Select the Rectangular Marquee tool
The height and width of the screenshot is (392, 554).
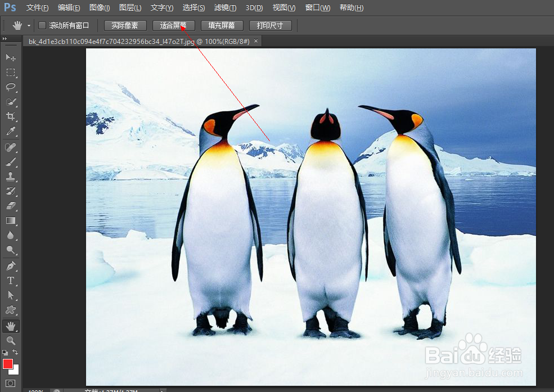11,73
